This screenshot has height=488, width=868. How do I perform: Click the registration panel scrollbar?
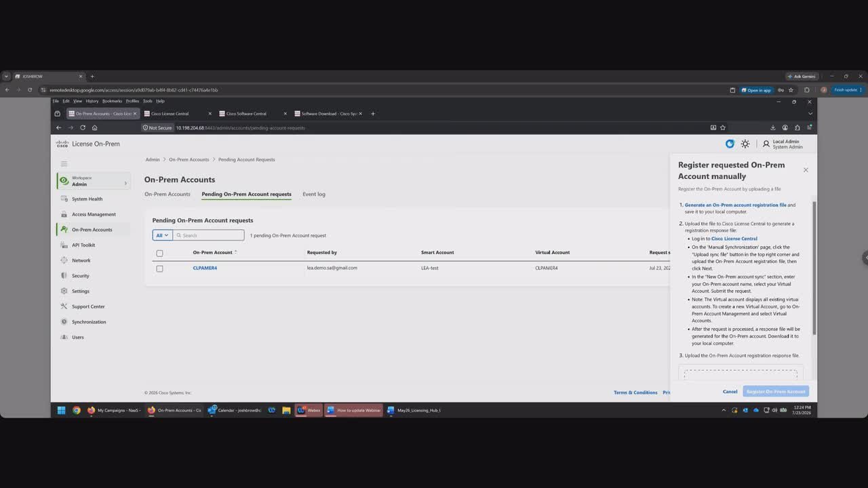pyautogui.click(x=814, y=268)
